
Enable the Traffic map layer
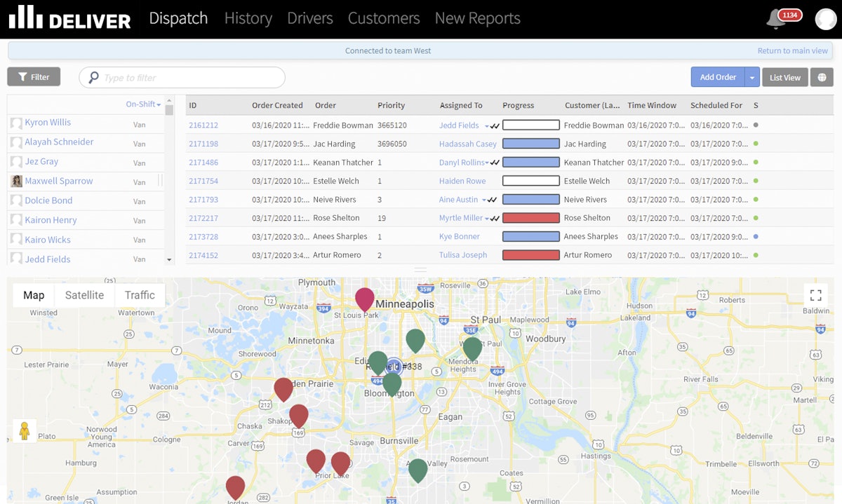[140, 295]
